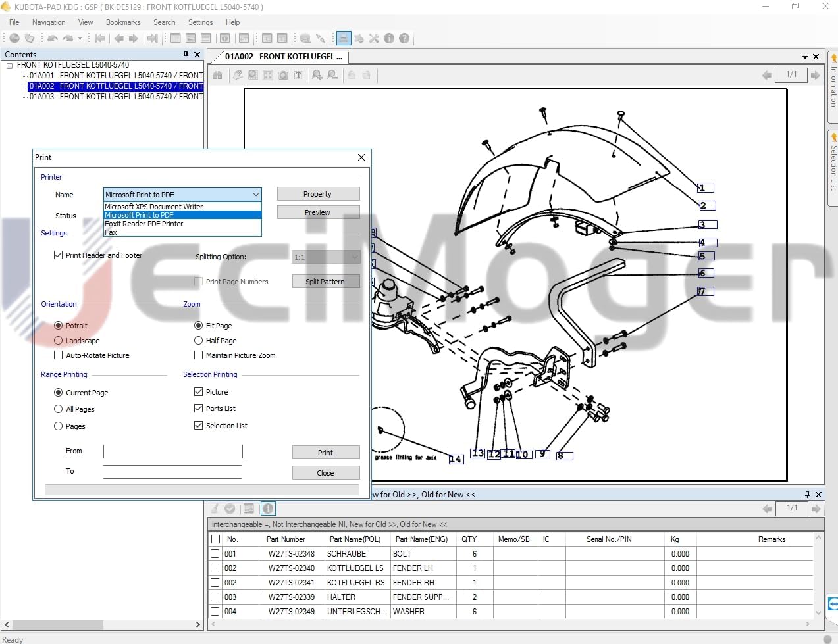838x644 pixels.
Task: Disable Print Header and Footer
Action: [58, 255]
